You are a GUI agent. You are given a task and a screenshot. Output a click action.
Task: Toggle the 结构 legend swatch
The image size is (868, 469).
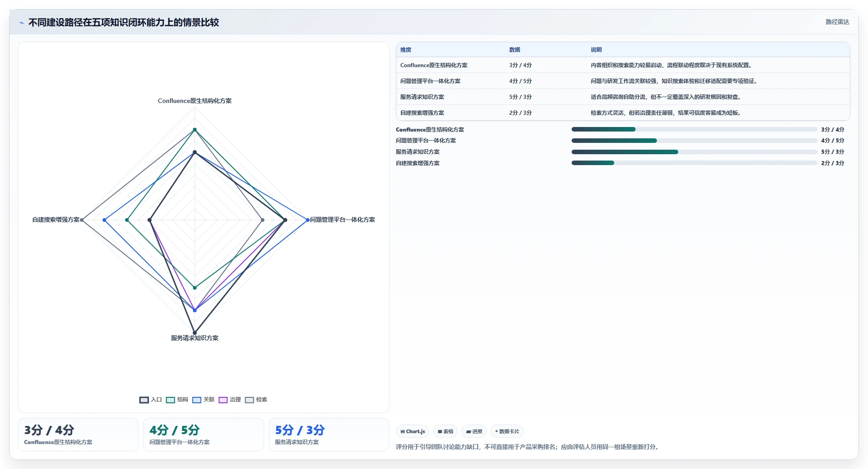[170, 400]
